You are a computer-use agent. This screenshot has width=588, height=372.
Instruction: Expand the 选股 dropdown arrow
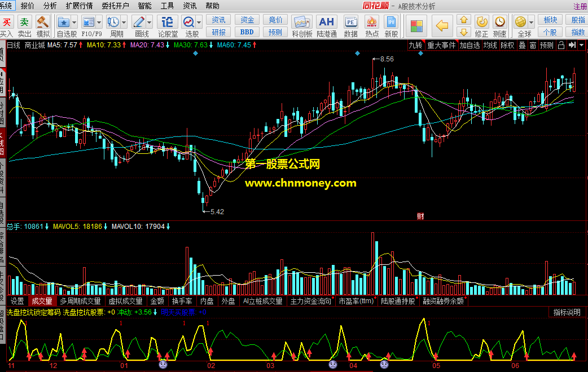[x=199, y=23]
